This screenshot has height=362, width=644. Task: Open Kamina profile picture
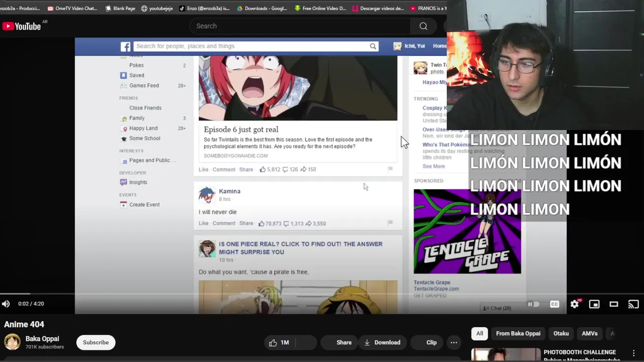(x=207, y=195)
